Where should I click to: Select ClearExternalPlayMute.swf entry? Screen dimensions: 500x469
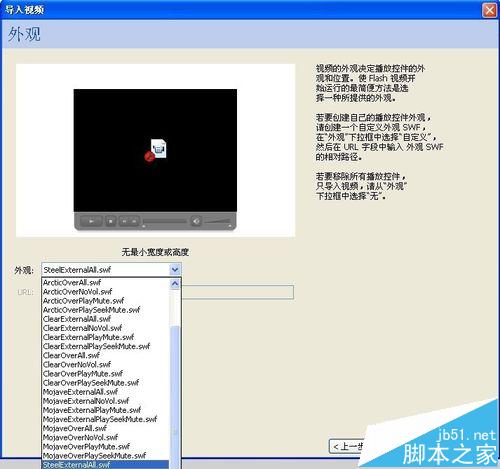coord(105,337)
